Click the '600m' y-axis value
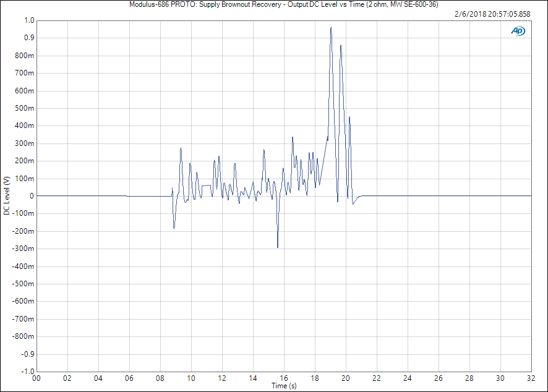The height and width of the screenshot is (392, 548). pos(25,91)
